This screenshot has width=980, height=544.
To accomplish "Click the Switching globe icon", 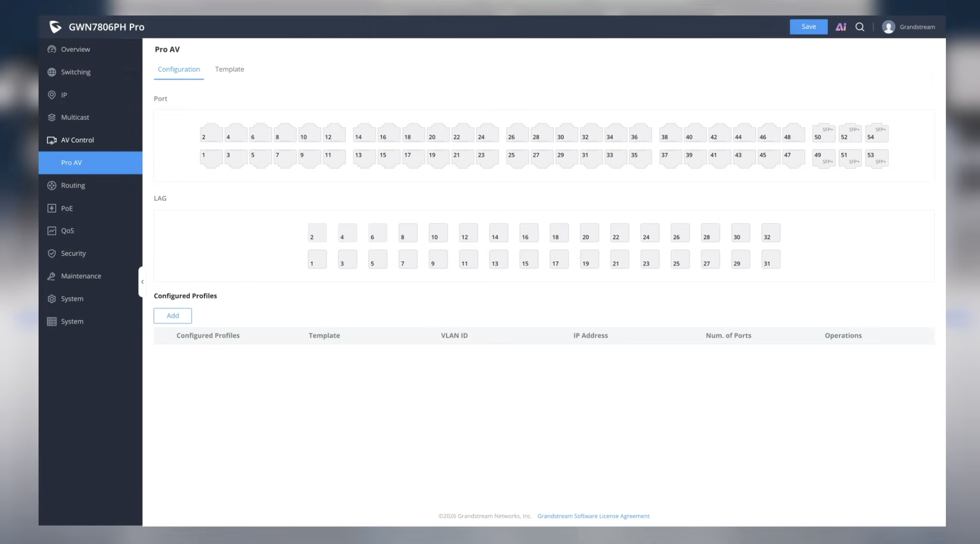I will pyautogui.click(x=51, y=72).
